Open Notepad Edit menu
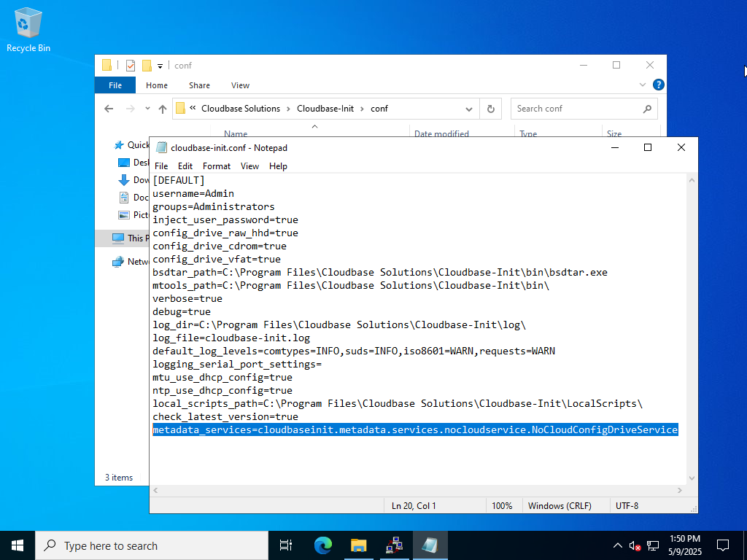Image resolution: width=747 pixels, height=560 pixels. click(x=185, y=166)
